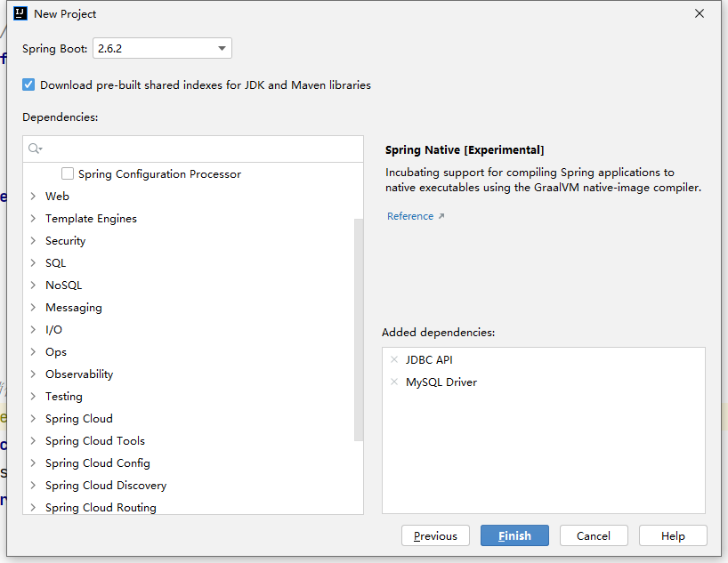Remove JDBC API dependency with X icon
The height and width of the screenshot is (563, 728).
(x=394, y=360)
